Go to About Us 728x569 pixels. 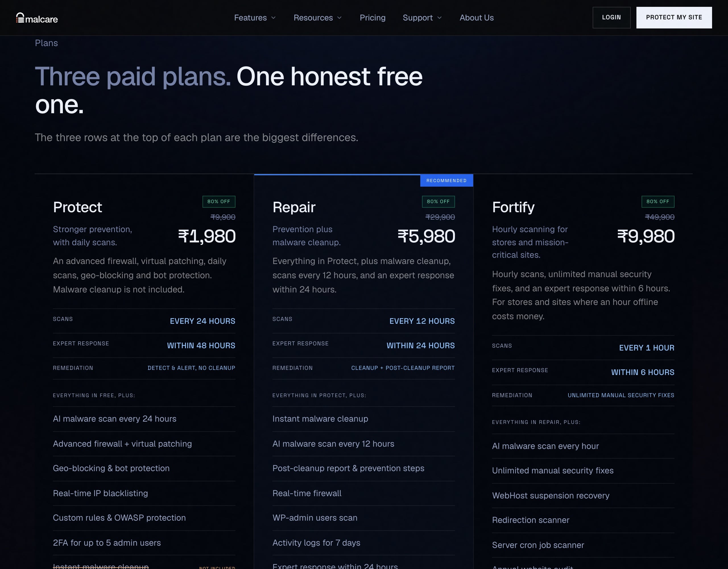click(476, 18)
